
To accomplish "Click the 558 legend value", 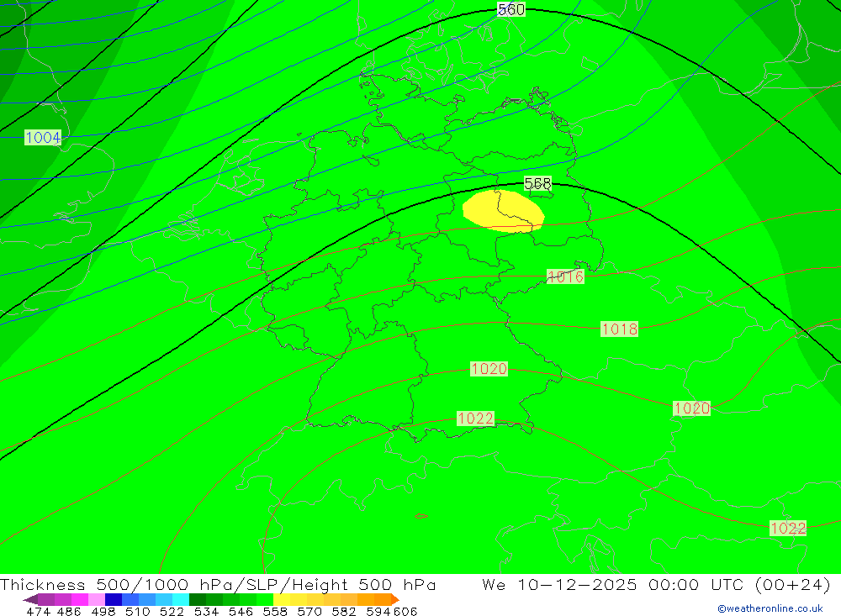I will pos(275,611).
